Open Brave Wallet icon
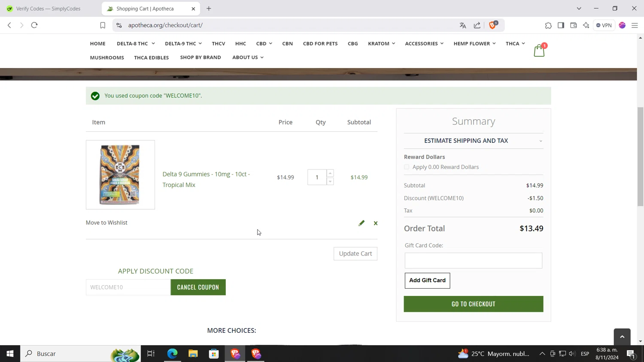Viewport: 644px width, 362px height. [574, 25]
